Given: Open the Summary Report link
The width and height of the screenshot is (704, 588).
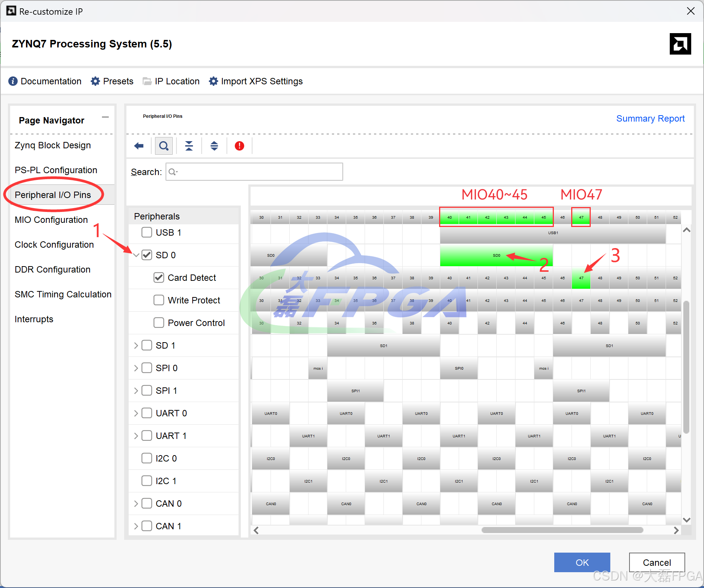Looking at the screenshot, I should tap(650, 119).
